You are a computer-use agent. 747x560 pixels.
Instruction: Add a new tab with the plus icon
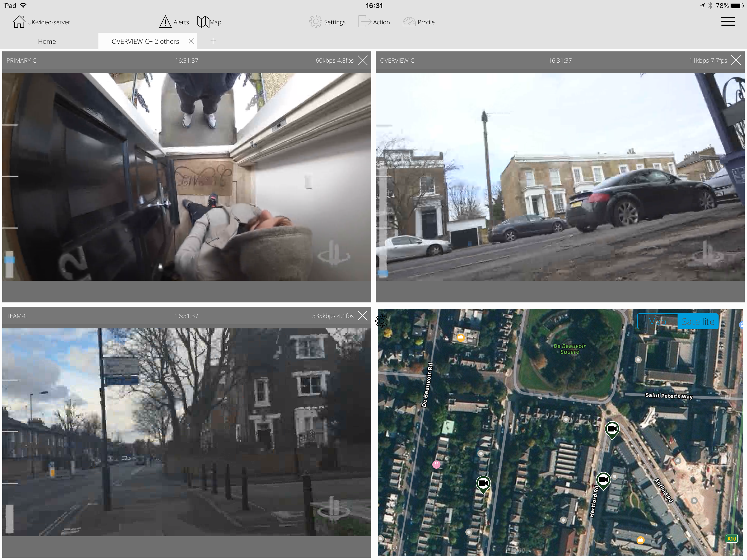213,41
